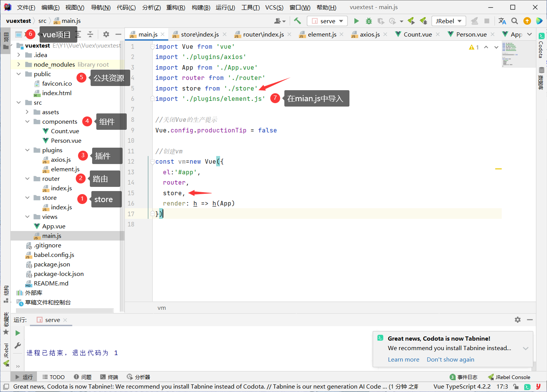Open the translate tool icon
This screenshot has height=392, width=547.
(x=502, y=21)
